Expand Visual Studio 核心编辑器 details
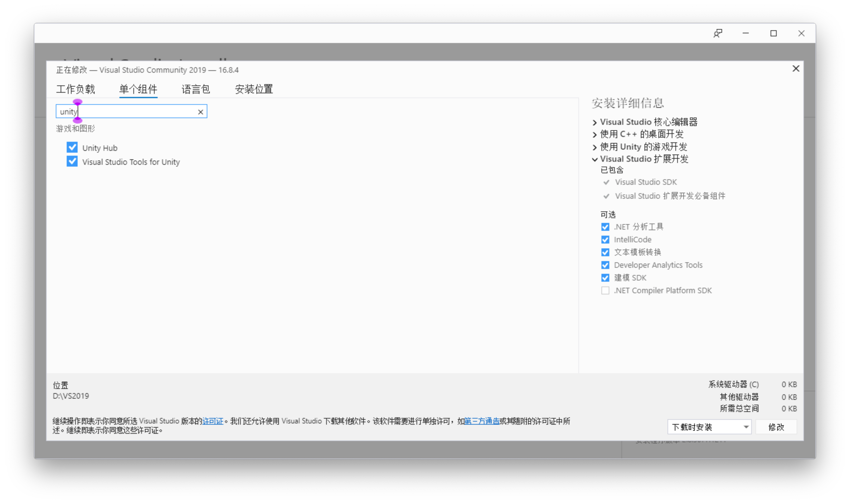Viewport: 850px width, 504px height. (594, 122)
